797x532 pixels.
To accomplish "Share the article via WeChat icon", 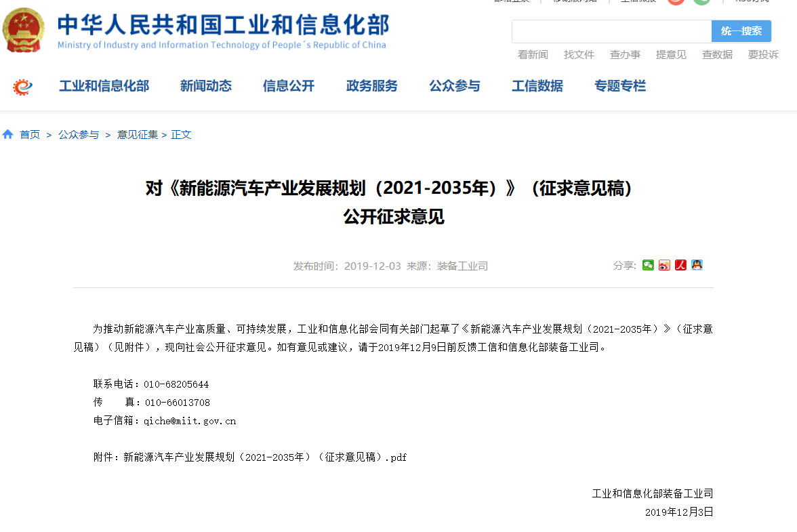I will [648, 265].
